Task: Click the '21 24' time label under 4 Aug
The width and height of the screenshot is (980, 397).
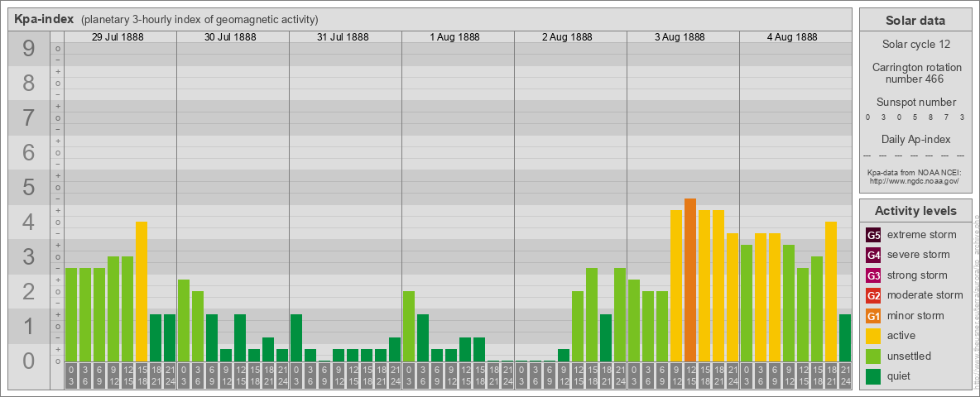Action: (x=845, y=375)
